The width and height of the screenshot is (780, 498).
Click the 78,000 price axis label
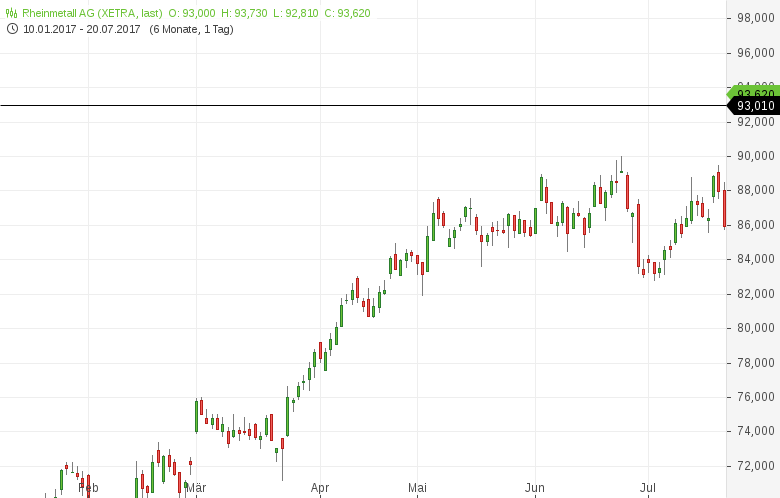[756, 363]
